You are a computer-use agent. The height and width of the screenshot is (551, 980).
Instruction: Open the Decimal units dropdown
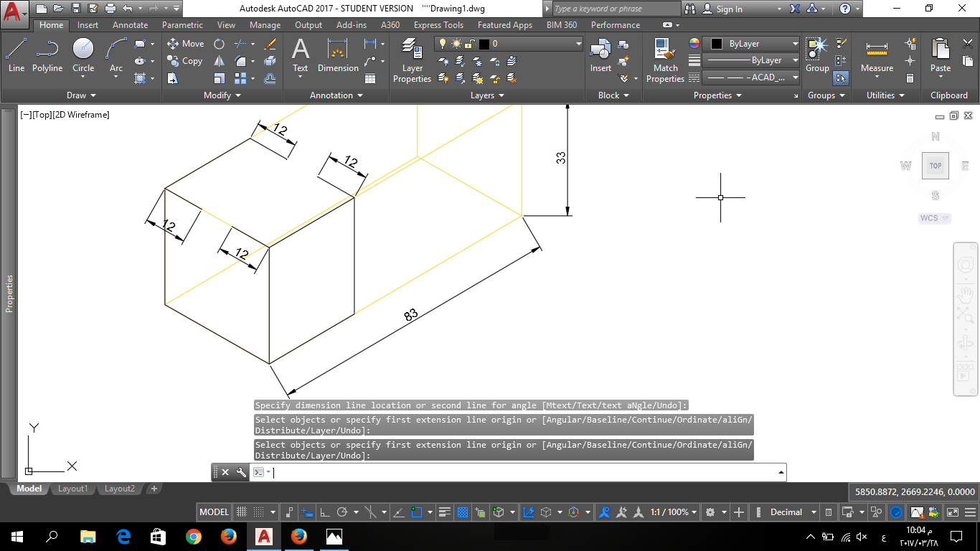pyautogui.click(x=793, y=512)
